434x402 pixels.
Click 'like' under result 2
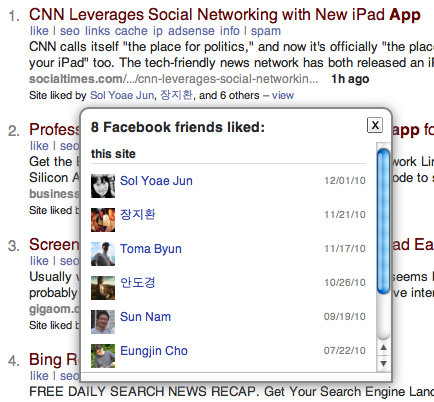pyautogui.click(x=39, y=146)
